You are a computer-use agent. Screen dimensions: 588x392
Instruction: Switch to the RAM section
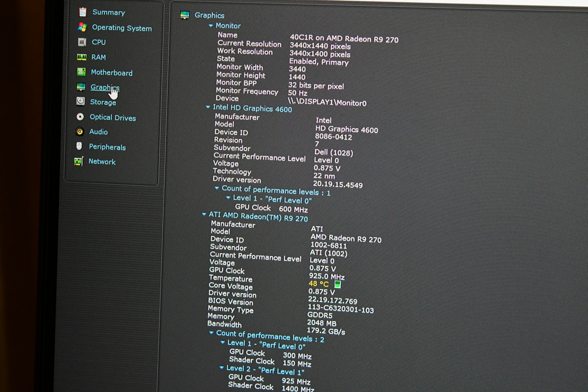(98, 57)
